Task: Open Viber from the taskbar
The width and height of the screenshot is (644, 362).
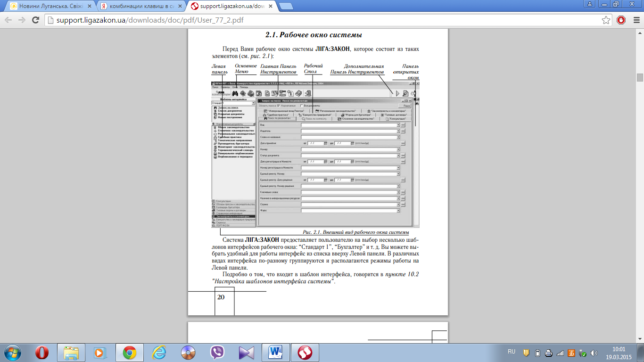Action: coord(217,353)
